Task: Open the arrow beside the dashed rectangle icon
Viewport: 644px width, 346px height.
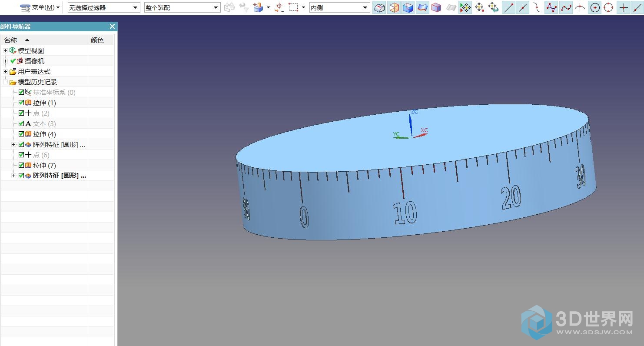Action: (303, 7)
